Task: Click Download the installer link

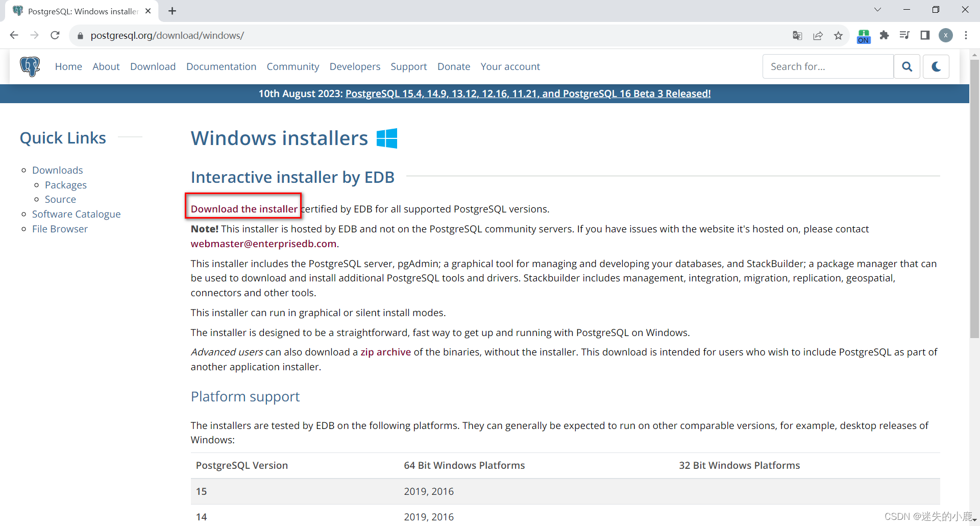Action: [x=244, y=209]
